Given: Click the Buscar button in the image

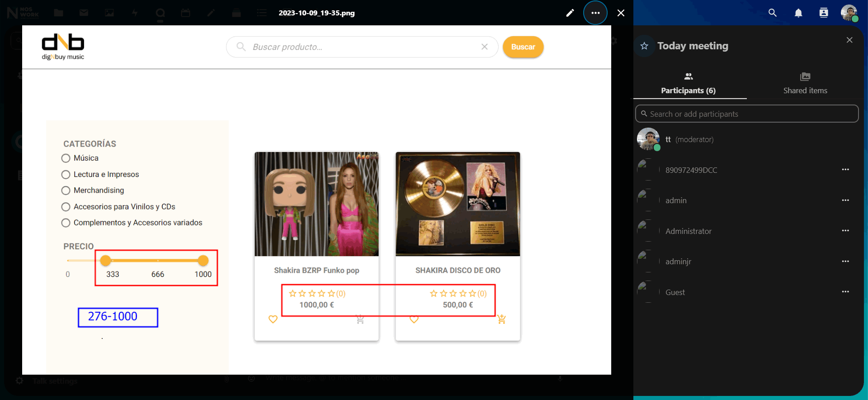Looking at the screenshot, I should click(x=523, y=47).
